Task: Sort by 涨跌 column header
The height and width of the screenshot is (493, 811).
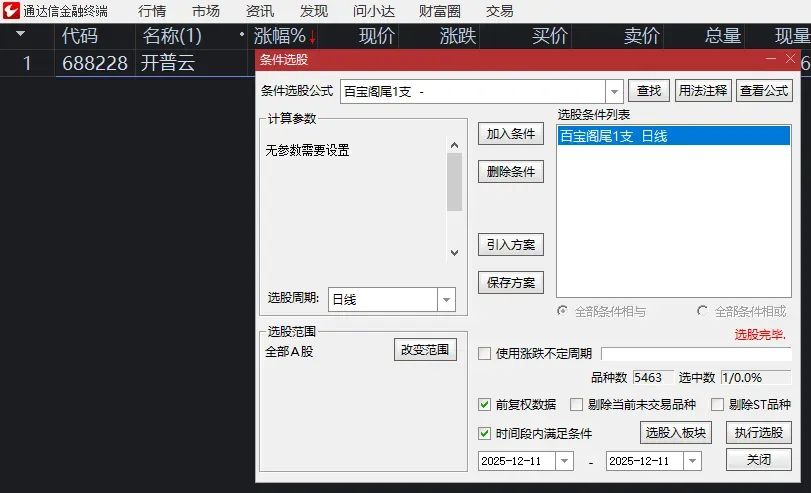Action: (458, 36)
